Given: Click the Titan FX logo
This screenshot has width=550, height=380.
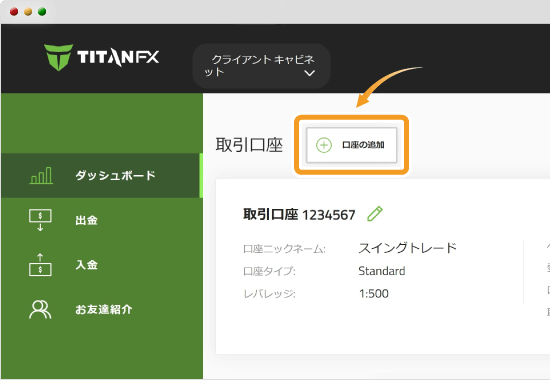Looking at the screenshot, I should [x=101, y=57].
